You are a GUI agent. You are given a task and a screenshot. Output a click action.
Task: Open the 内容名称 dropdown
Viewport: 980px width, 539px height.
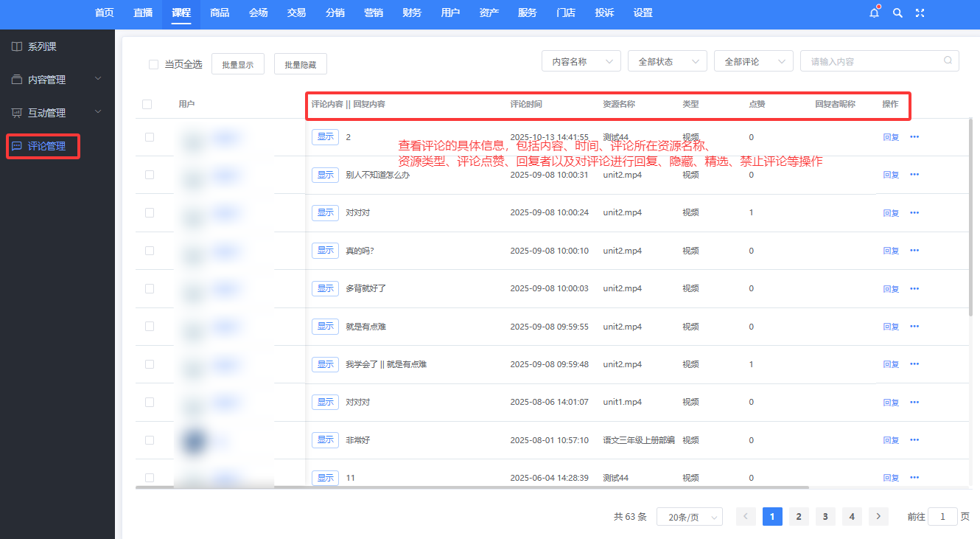coord(581,62)
